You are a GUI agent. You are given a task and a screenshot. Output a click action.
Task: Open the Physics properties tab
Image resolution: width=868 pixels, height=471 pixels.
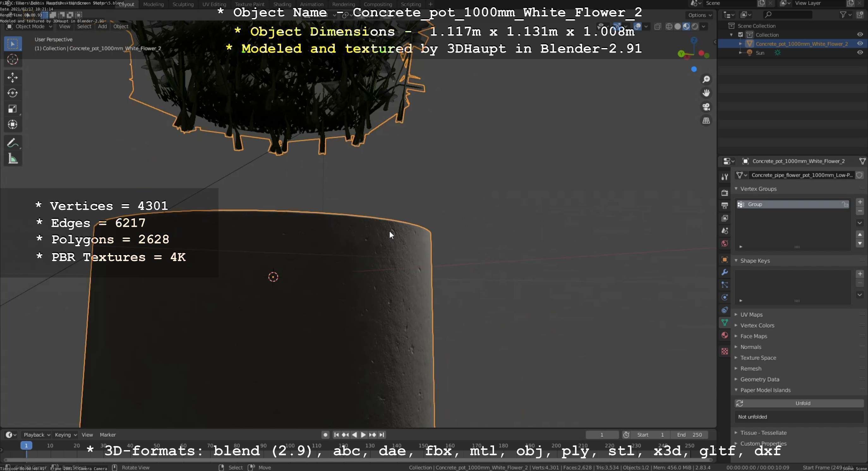pyautogui.click(x=725, y=297)
